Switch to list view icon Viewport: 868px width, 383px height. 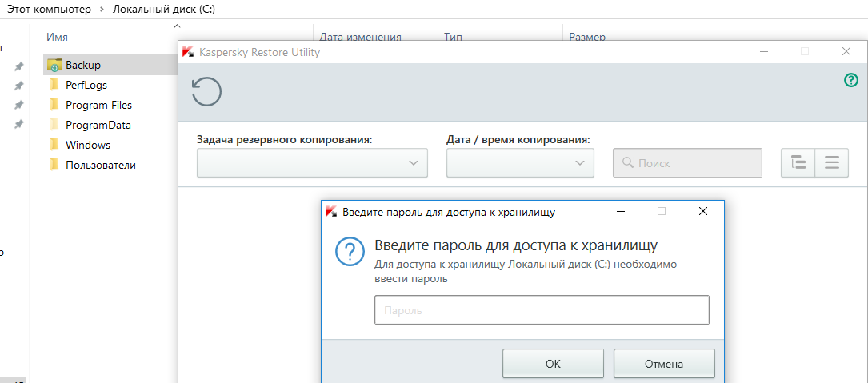832,163
